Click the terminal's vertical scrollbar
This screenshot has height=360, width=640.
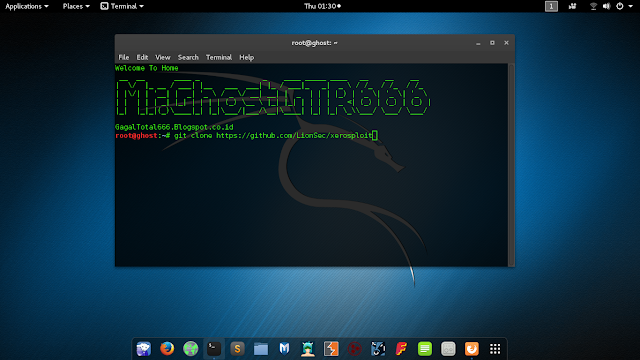[x=511, y=165]
